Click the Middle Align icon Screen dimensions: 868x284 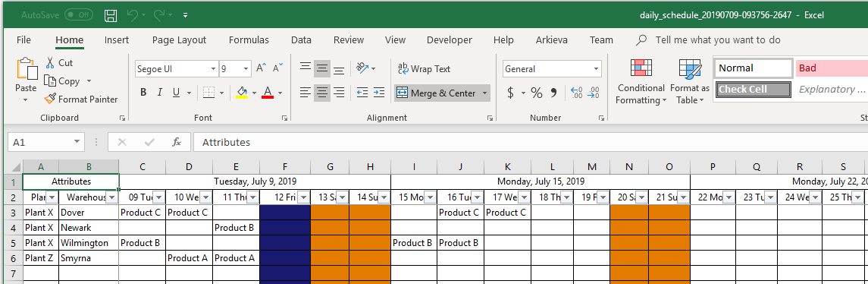[x=322, y=69]
